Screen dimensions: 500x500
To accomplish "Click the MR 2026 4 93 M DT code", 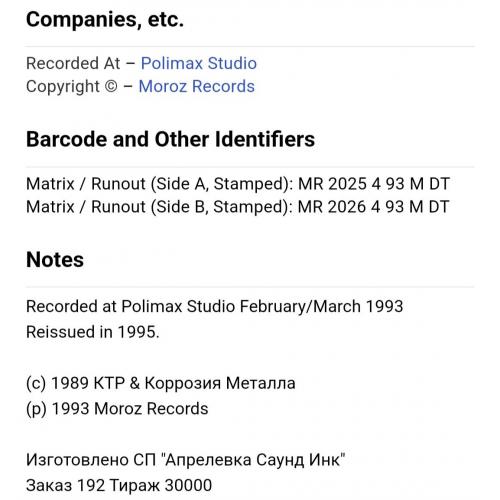I will point(374,207).
